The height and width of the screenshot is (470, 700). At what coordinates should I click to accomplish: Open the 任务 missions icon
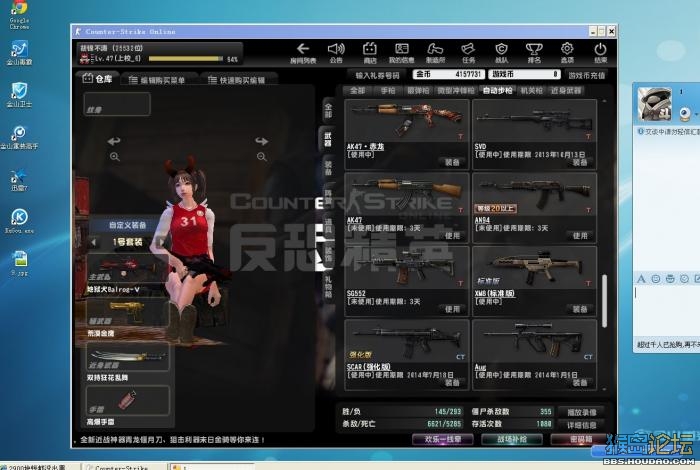pos(468,52)
